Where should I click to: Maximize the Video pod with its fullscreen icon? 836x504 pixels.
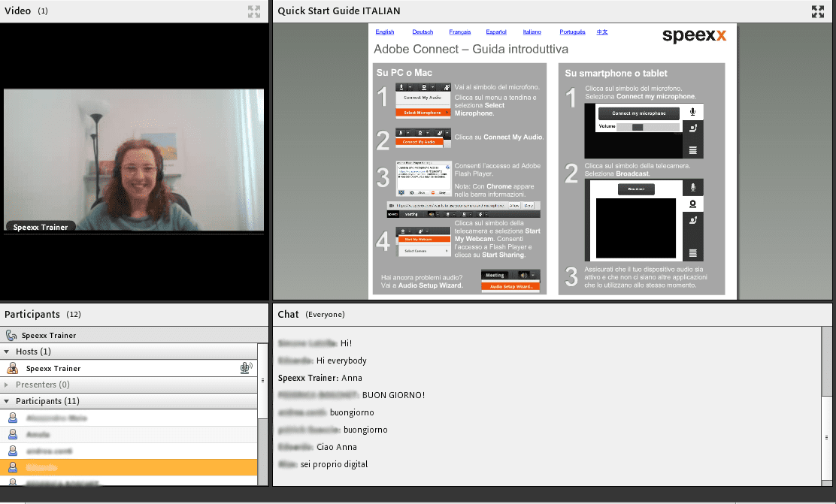tap(254, 11)
